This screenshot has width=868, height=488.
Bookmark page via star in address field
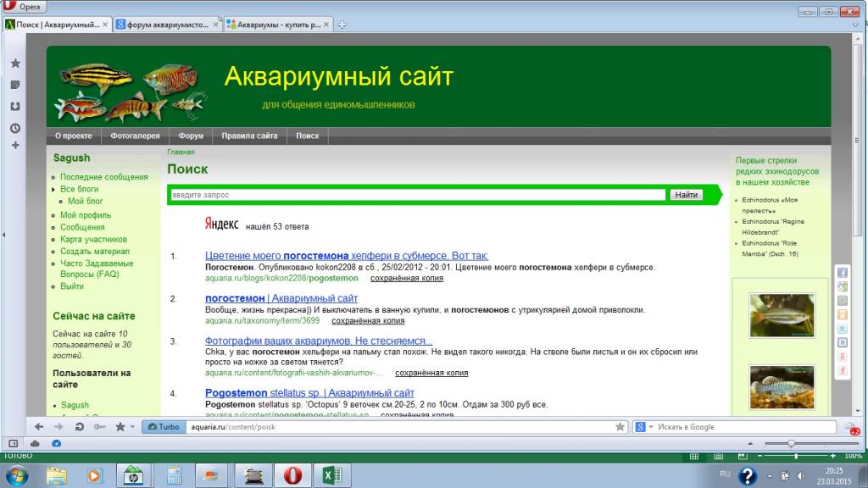[x=620, y=427]
